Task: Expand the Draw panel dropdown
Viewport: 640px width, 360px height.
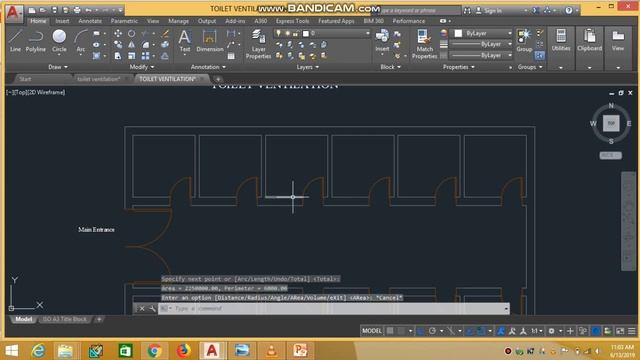Action: 58,67
